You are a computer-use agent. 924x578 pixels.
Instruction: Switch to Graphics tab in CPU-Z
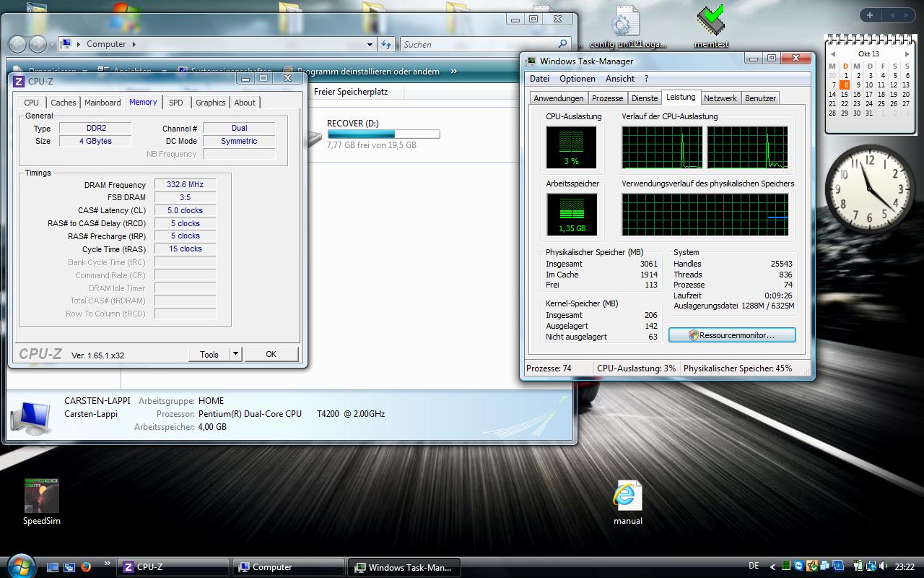(x=211, y=103)
